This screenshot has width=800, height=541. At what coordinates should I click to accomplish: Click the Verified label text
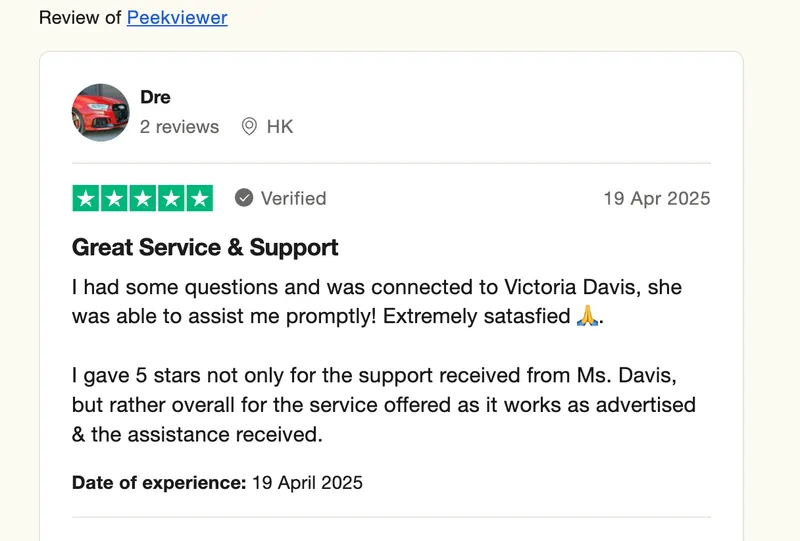coord(293,198)
